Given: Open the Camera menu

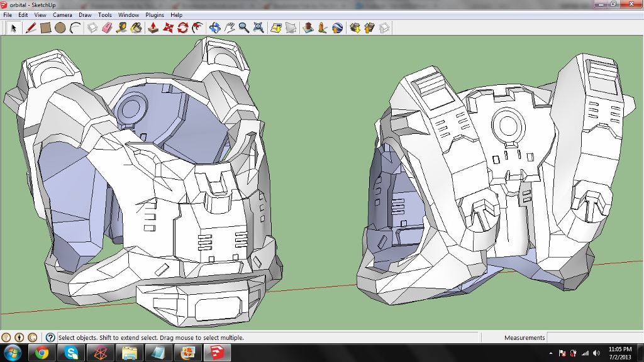Looking at the screenshot, I should tap(62, 15).
